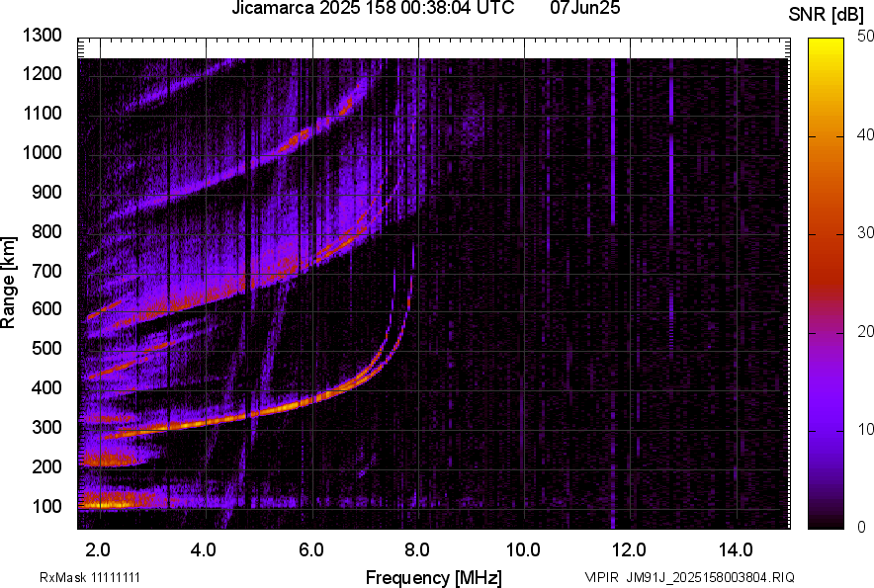
Task: Click the range tick label 900
Action: click(46, 192)
